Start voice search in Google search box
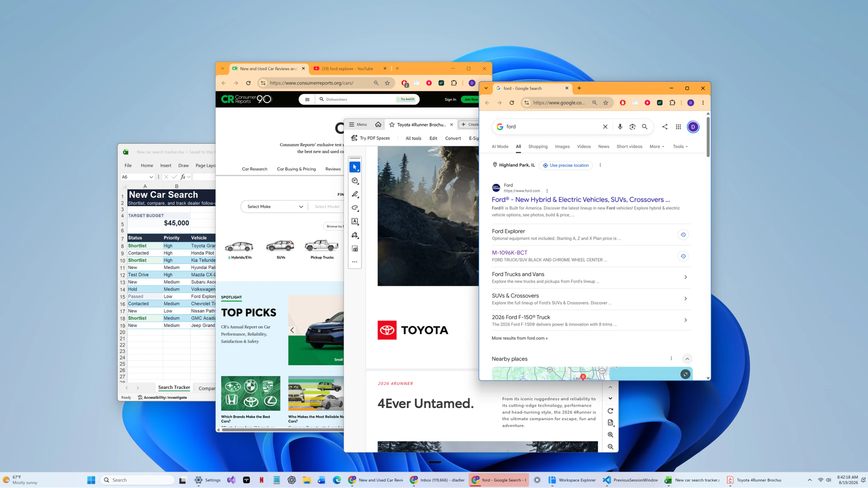Viewport: 868px width, 488px height. click(620, 127)
